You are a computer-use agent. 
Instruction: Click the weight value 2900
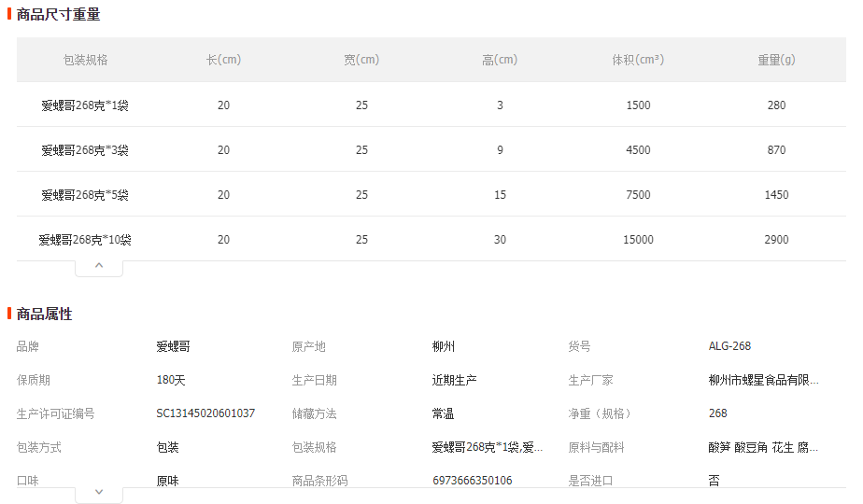coord(776,240)
